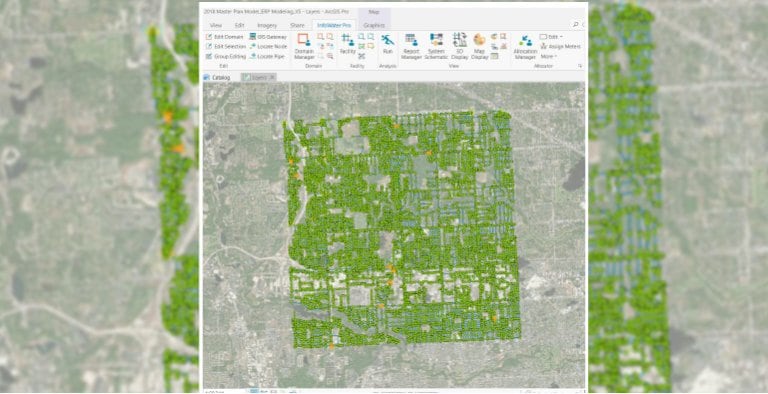Click bottom-right small tool in Domain group

pos(330,56)
